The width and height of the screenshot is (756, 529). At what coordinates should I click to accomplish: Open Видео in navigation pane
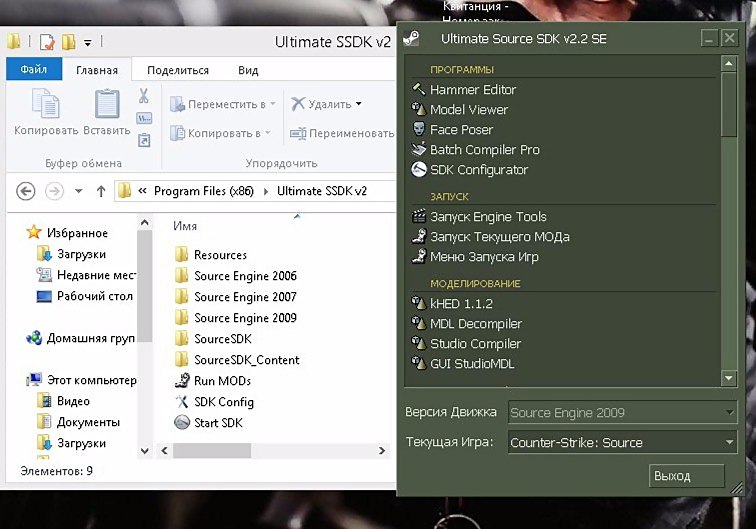(x=63, y=401)
